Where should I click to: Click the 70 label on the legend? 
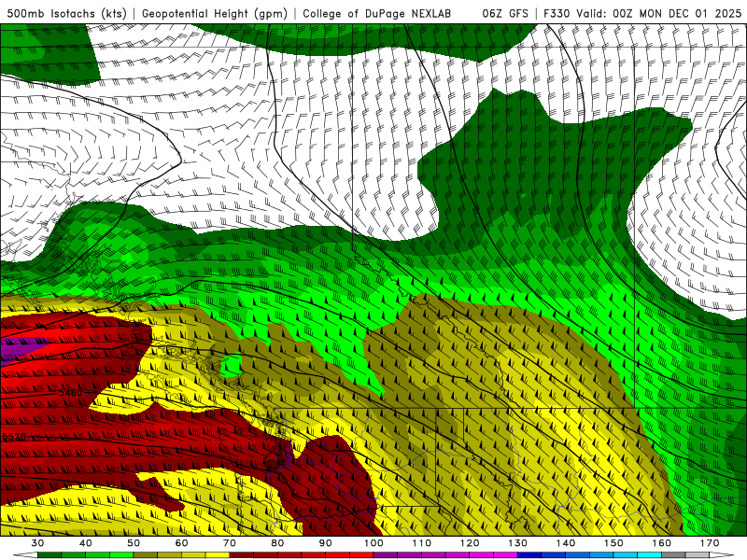pyautogui.click(x=229, y=543)
